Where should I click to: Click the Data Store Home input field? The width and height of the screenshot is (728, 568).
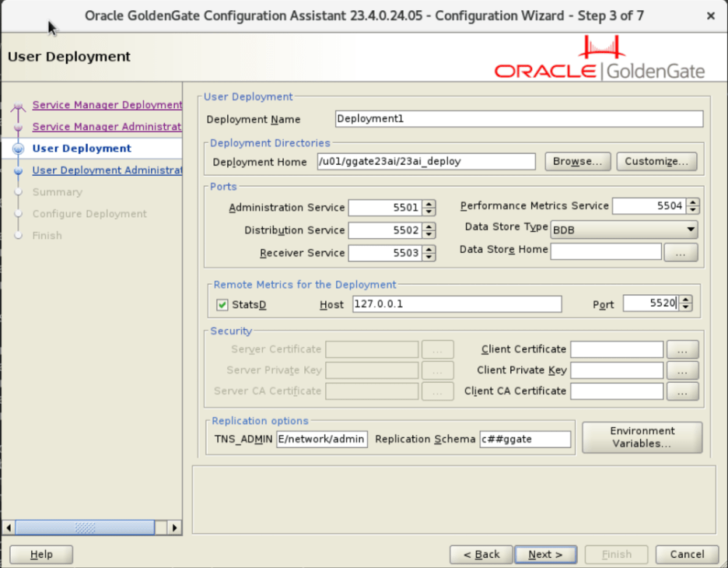(x=606, y=252)
